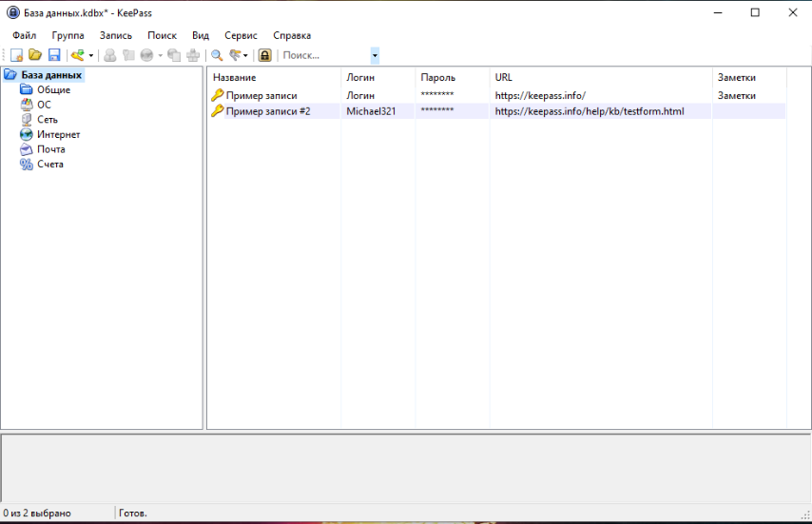Click the testform.html URL cell

pos(590,111)
